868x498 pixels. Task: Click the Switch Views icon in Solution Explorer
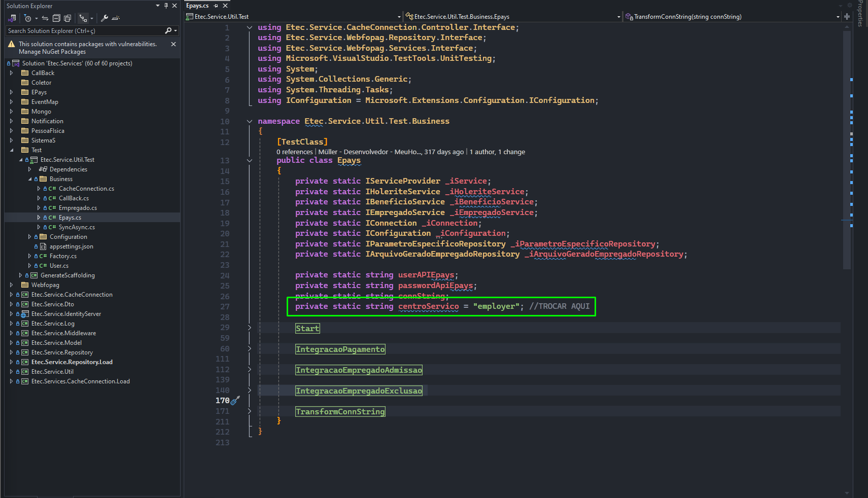[12, 18]
